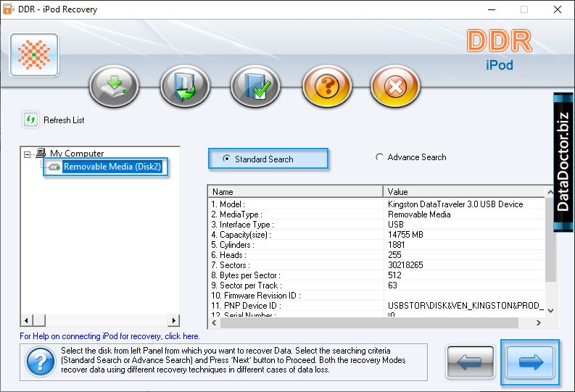The width and height of the screenshot is (575, 392).
Task: Go back with the left arrow button
Action: [x=471, y=362]
